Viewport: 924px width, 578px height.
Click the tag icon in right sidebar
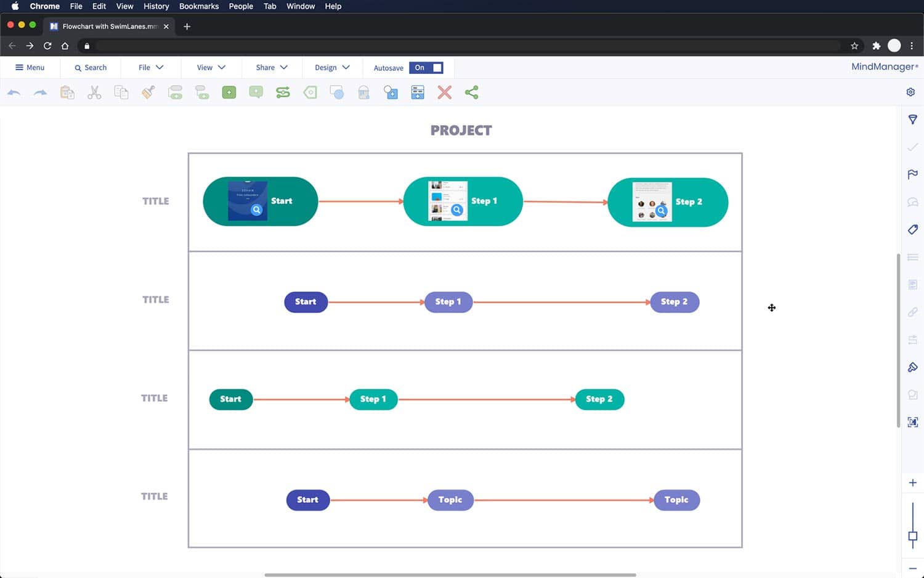(912, 229)
